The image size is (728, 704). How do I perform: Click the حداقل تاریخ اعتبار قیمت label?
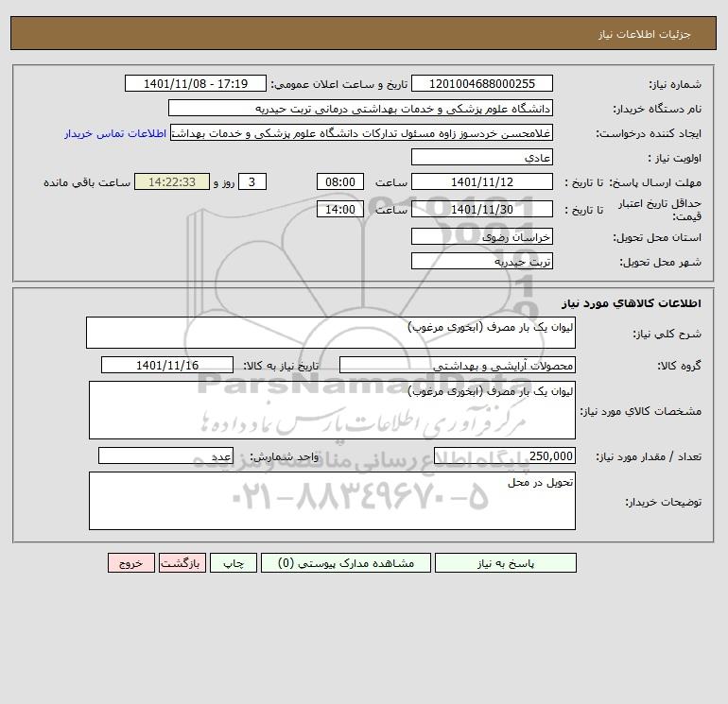[x=660, y=210]
